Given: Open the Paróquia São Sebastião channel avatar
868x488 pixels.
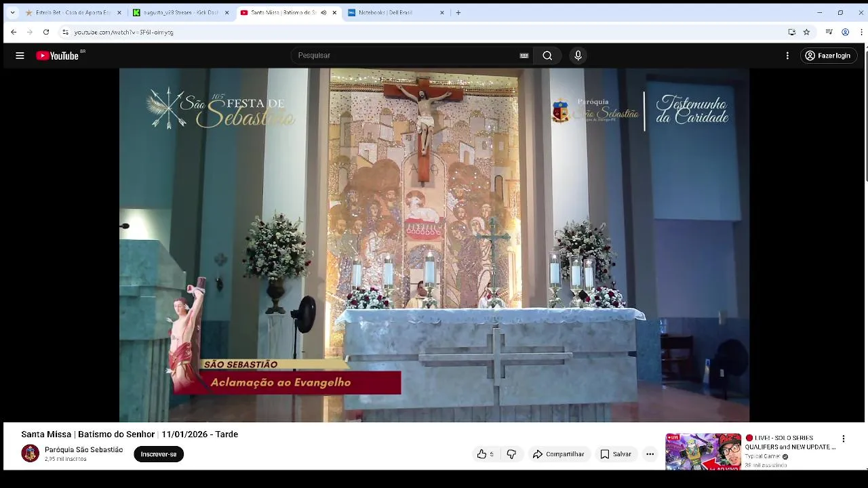Looking at the screenshot, I should point(30,453).
